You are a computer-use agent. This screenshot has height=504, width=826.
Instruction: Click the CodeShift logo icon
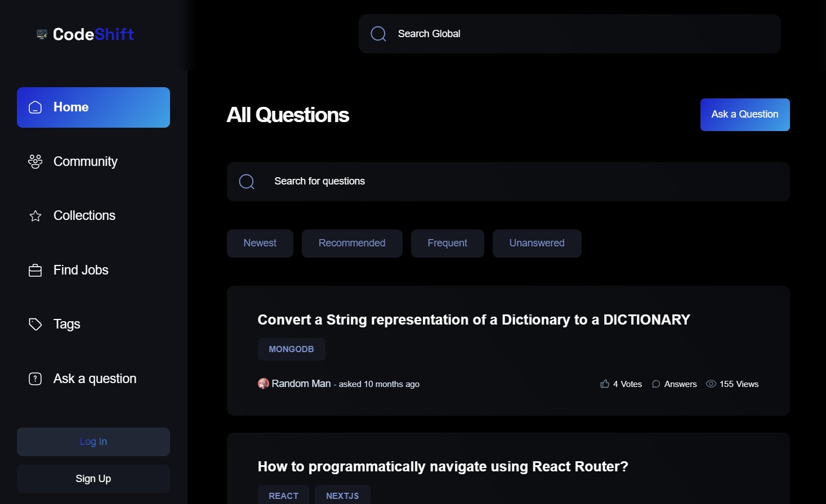(x=42, y=34)
